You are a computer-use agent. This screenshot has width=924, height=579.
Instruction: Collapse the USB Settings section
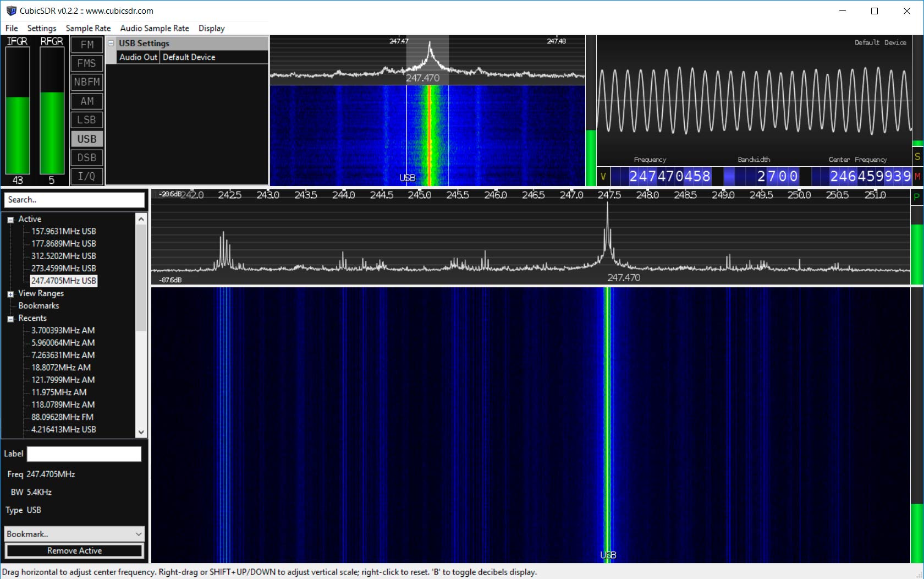point(111,43)
